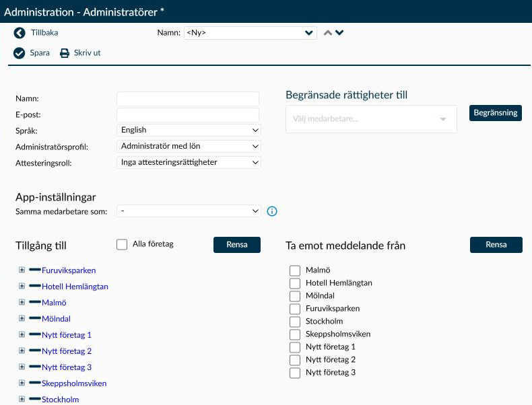Screen dimensions: 532x405
Task: Go to previous record with up chevron
Action: pos(328,33)
